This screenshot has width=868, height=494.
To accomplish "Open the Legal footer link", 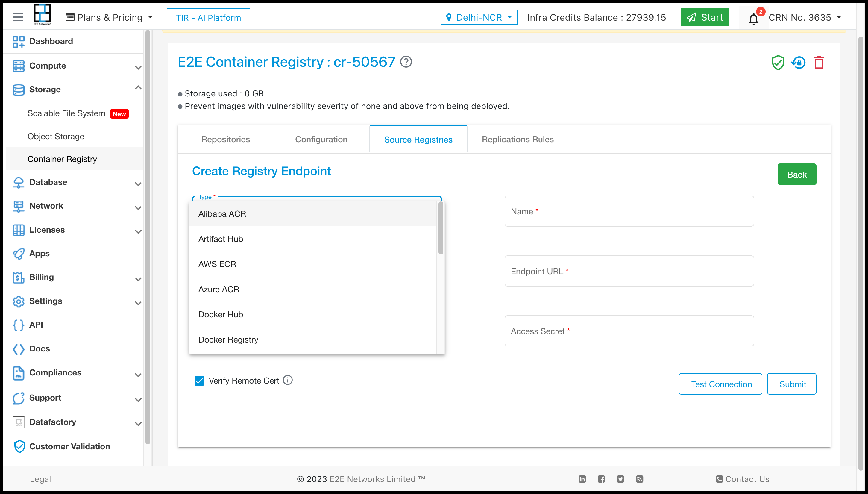I will click(x=40, y=479).
